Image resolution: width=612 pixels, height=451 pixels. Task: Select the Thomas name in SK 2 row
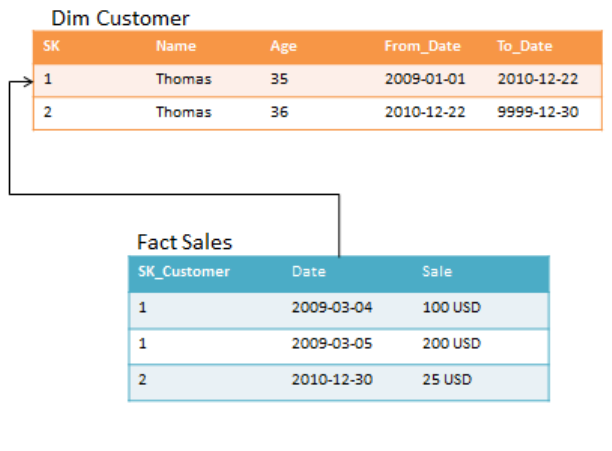(183, 112)
